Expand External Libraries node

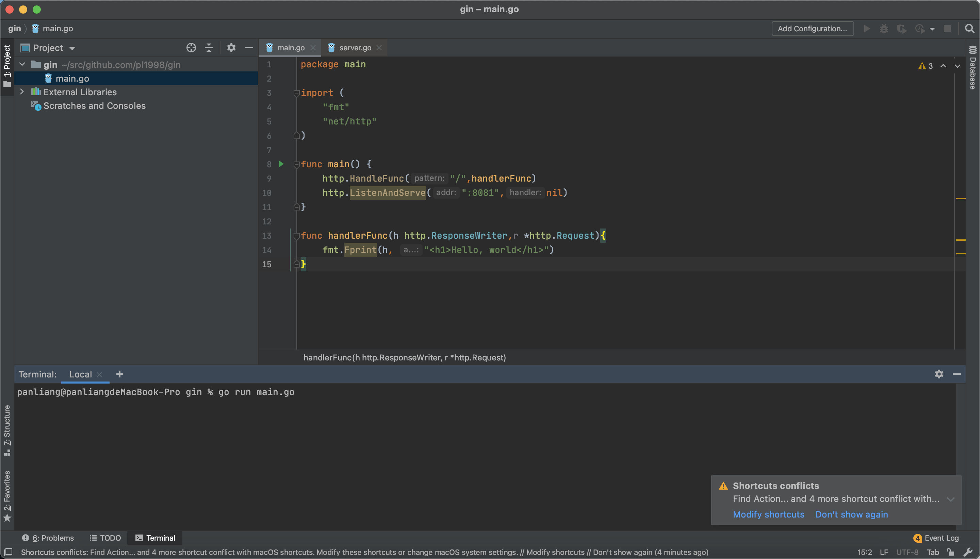[22, 92]
